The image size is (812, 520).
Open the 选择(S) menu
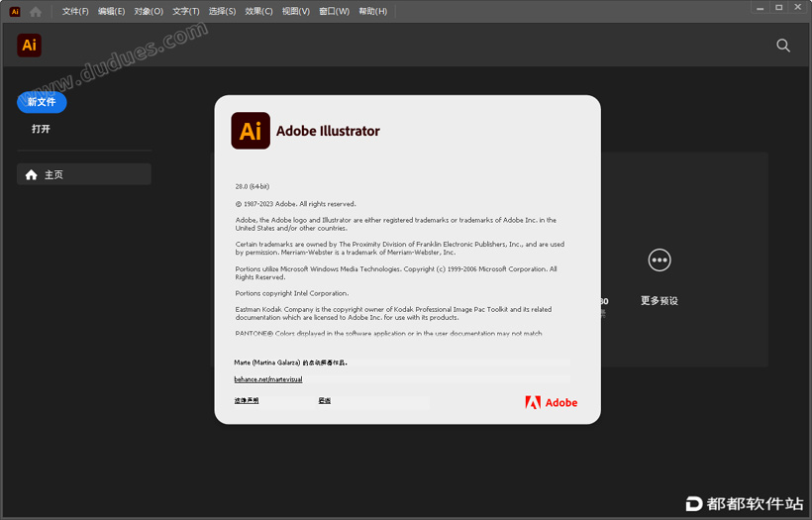pyautogui.click(x=222, y=12)
